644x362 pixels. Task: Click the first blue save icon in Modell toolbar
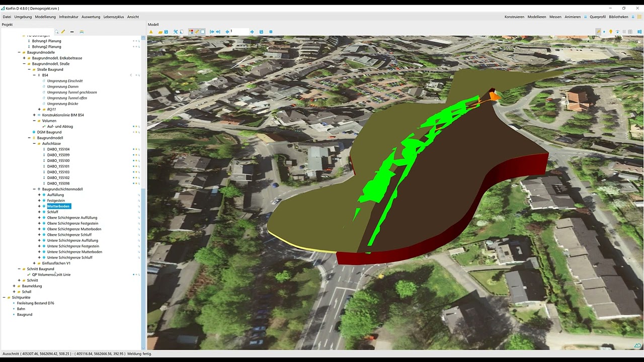(x=166, y=32)
